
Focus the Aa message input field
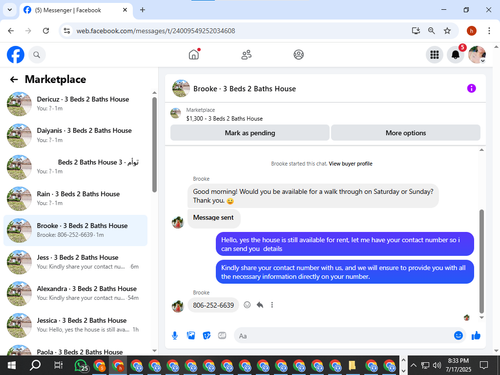343,336
